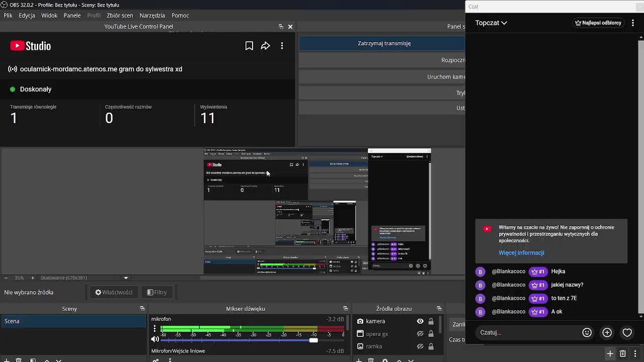The image size is (644, 362).
Task: Click the mikrofon volume slider handle
Action: [313, 340]
